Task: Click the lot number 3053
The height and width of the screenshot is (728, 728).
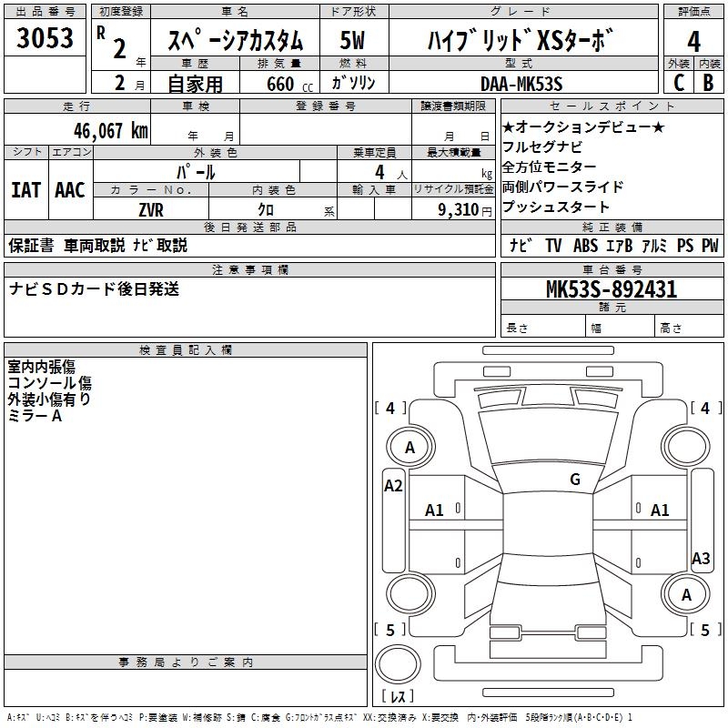Action: point(45,37)
